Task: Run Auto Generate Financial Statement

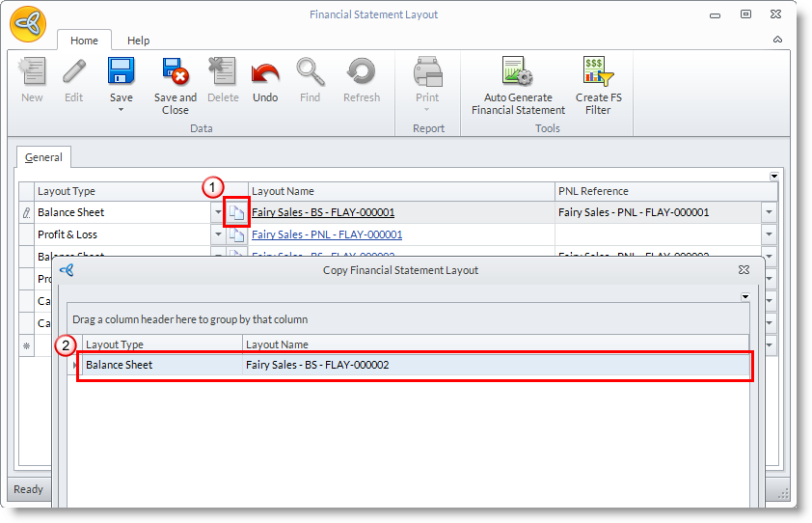Action: point(519,86)
